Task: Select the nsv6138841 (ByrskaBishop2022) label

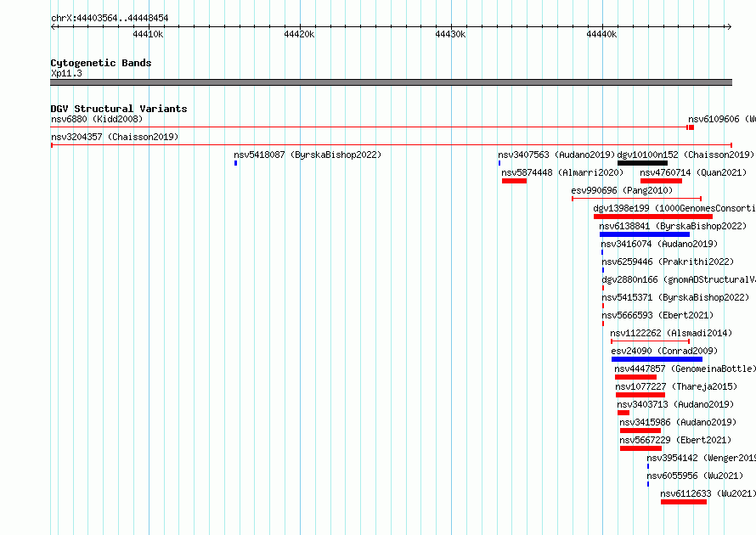Action: tap(673, 226)
